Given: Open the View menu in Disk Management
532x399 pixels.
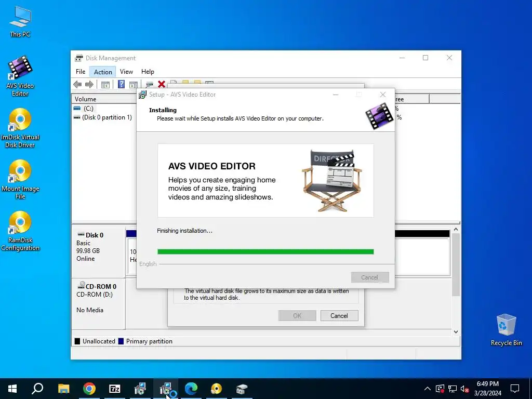Looking at the screenshot, I should tap(126, 72).
